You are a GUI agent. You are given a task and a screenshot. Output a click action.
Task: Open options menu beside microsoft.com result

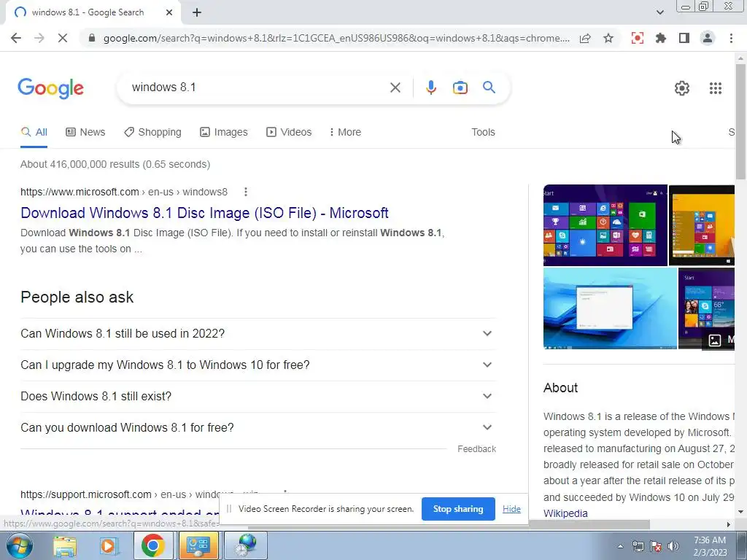point(245,192)
